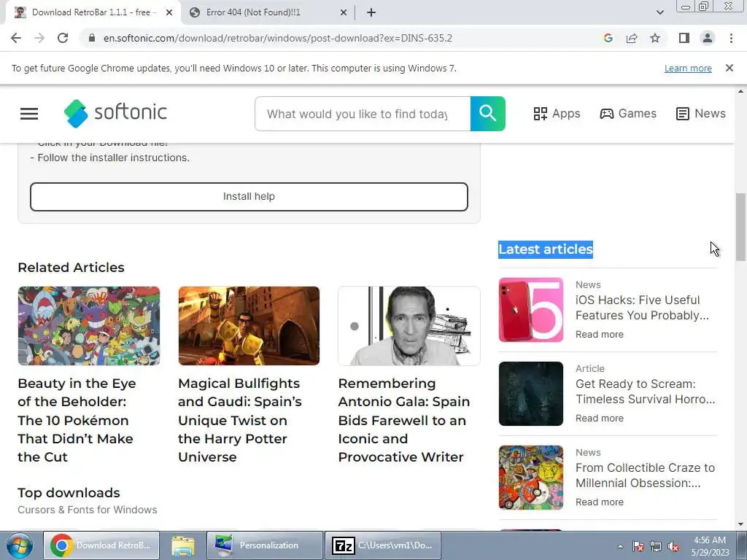Screen dimensions: 747x560
Task: Click Read more under Get Ready to Scream
Action: [600, 418]
